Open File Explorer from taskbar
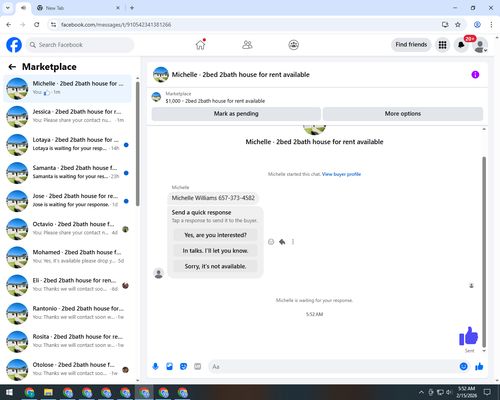Image resolution: width=500 pixels, height=400 pixels. (x=48, y=392)
